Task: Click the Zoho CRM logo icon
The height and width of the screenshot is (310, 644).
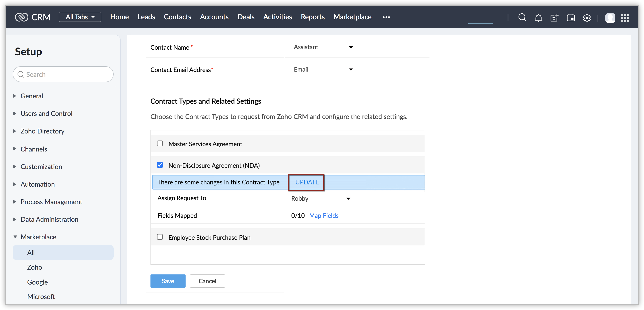Action: point(21,17)
